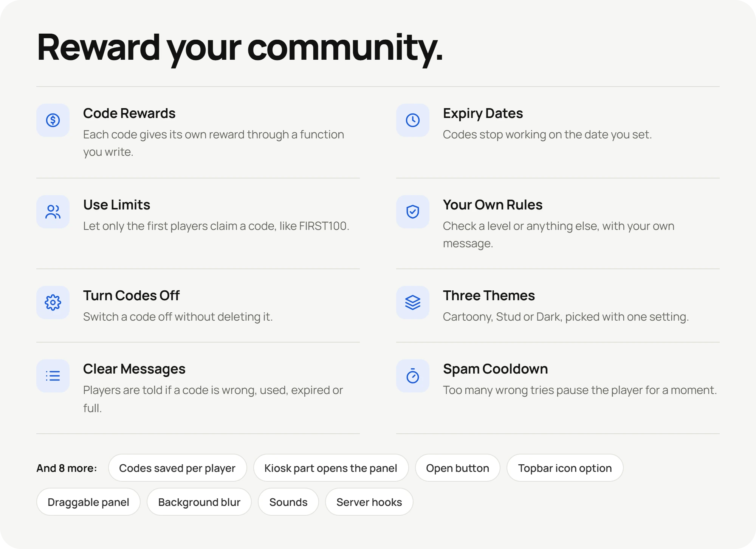Click the layers icon for Three Themes
This screenshot has height=549, width=756.
point(413,302)
